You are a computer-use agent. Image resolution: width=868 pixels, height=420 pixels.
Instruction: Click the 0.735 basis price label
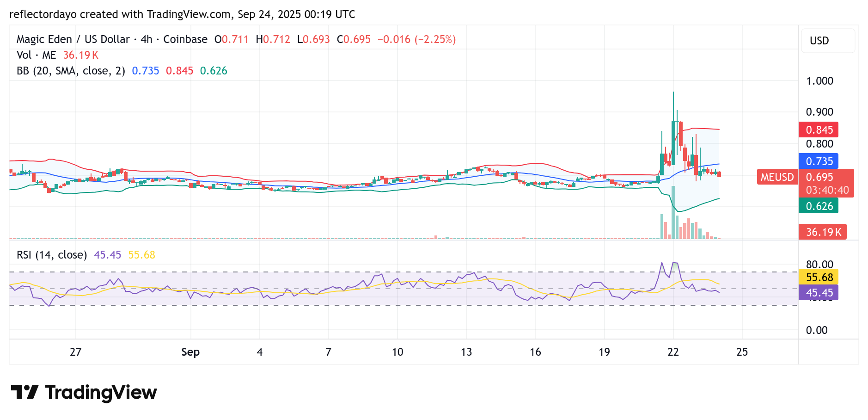(x=819, y=161)
